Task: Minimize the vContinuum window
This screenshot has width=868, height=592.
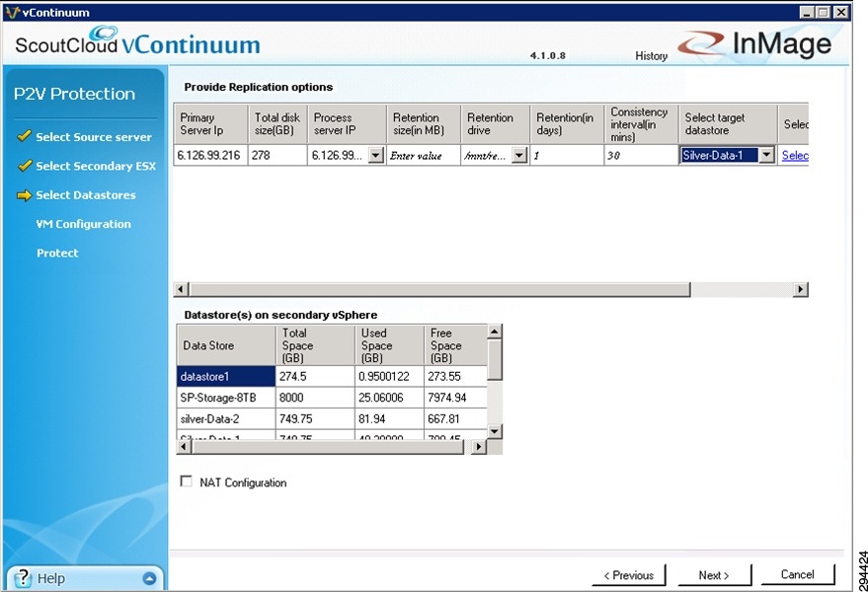Action: click(807, 12)
